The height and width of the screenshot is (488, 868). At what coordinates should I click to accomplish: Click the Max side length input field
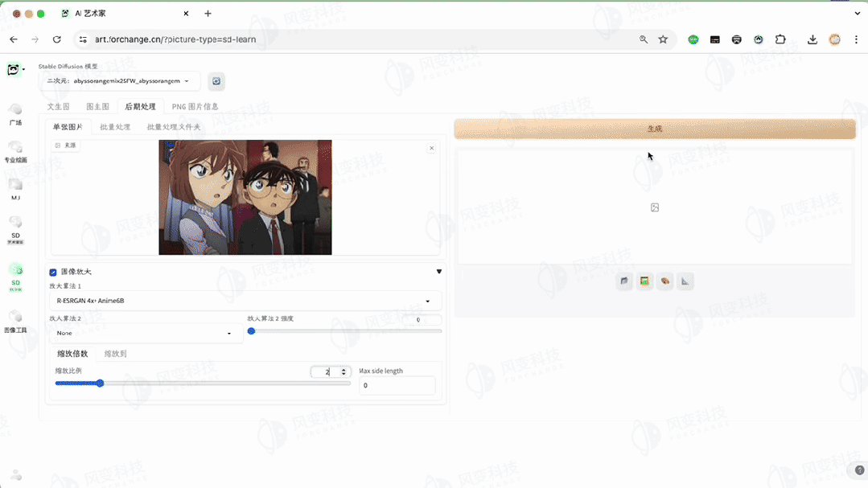click(397, 385)
